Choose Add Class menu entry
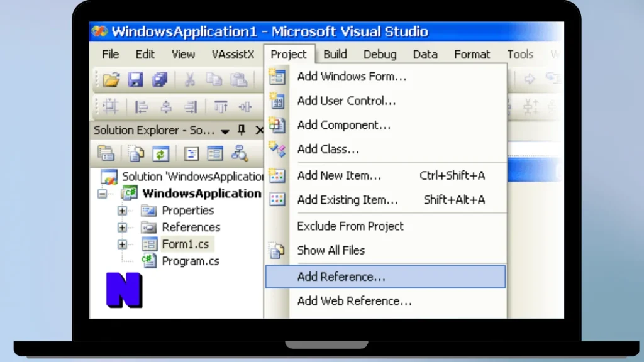This screenshot has height=362, width=644. [x=386, y=150]
